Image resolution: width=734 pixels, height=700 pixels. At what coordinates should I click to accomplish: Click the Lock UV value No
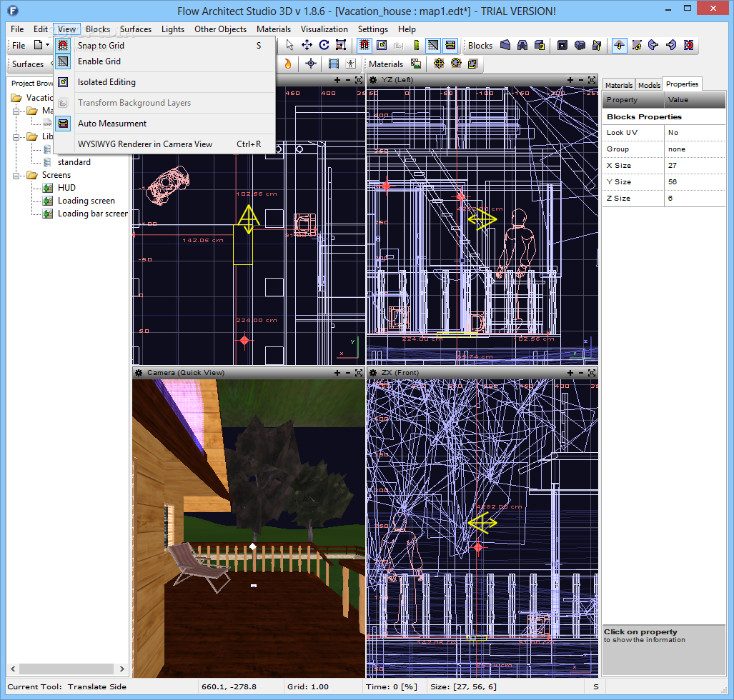coord(694,133)
